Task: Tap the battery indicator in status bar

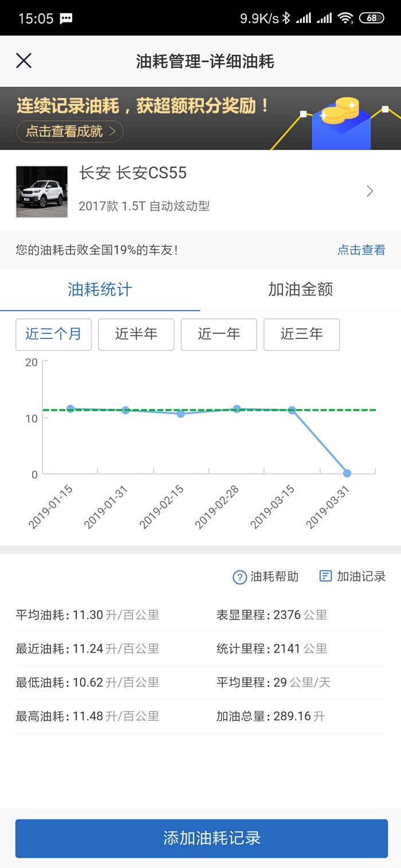Action: 371,18
